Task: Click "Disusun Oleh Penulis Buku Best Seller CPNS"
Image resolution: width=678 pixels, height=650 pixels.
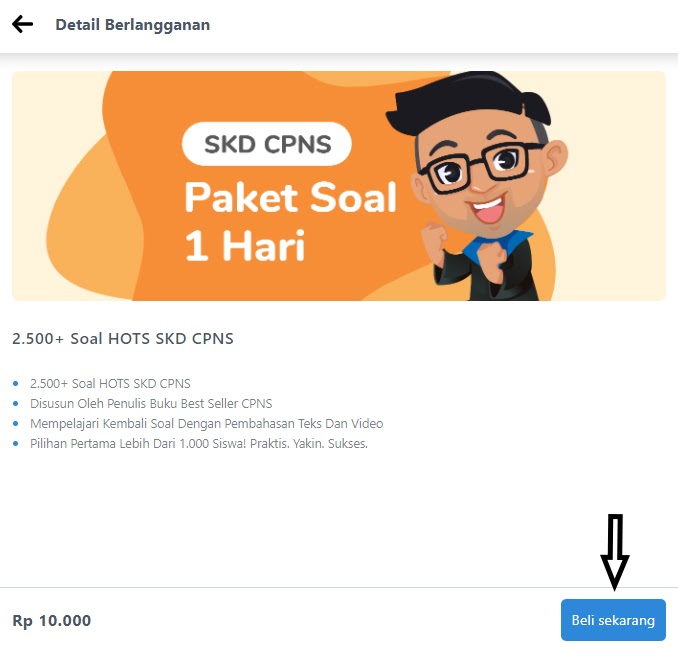Action: click(x=151, y=403)
